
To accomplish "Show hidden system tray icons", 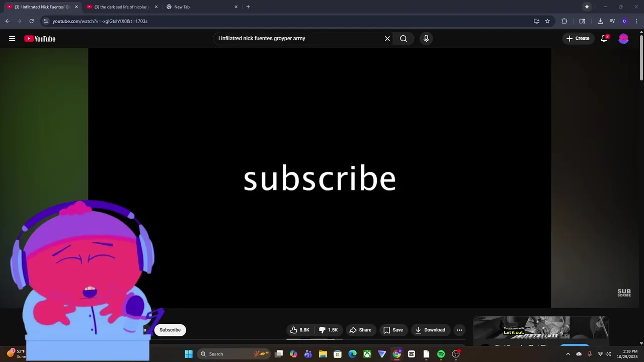I will pos(568,354).
